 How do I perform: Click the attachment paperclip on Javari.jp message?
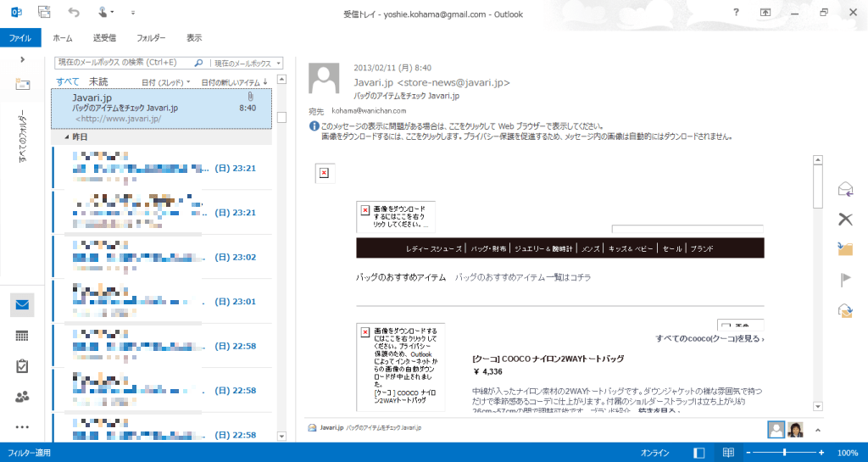click(x=250, y=97)
